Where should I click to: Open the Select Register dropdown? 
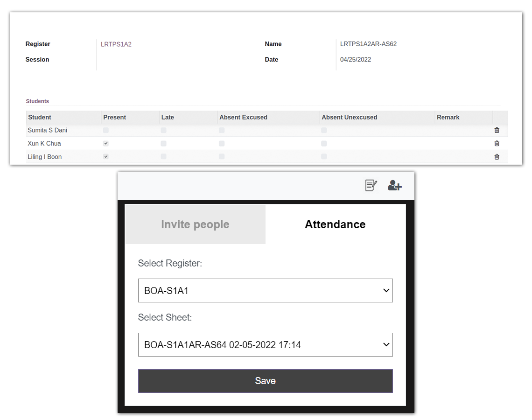click(x=265, y=291)
